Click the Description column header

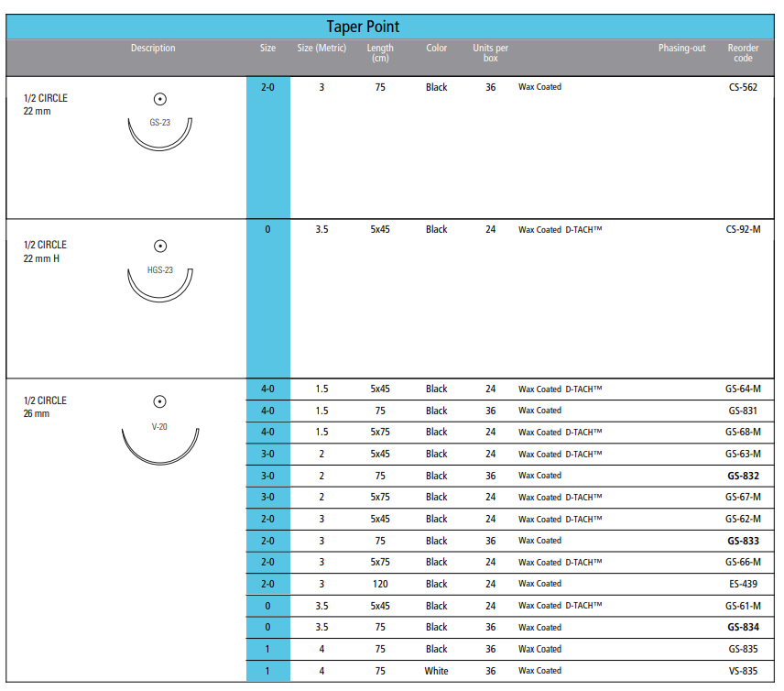click(153, 49)
